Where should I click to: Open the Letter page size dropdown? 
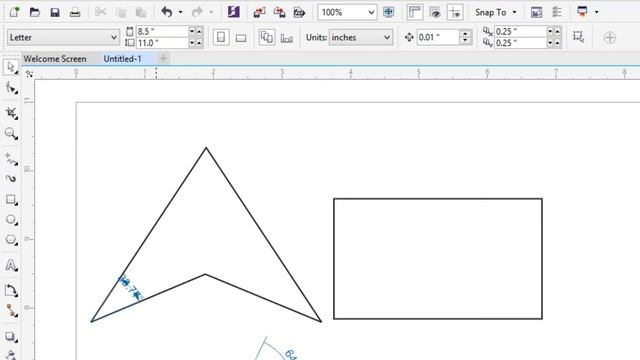tap(63, 38)
